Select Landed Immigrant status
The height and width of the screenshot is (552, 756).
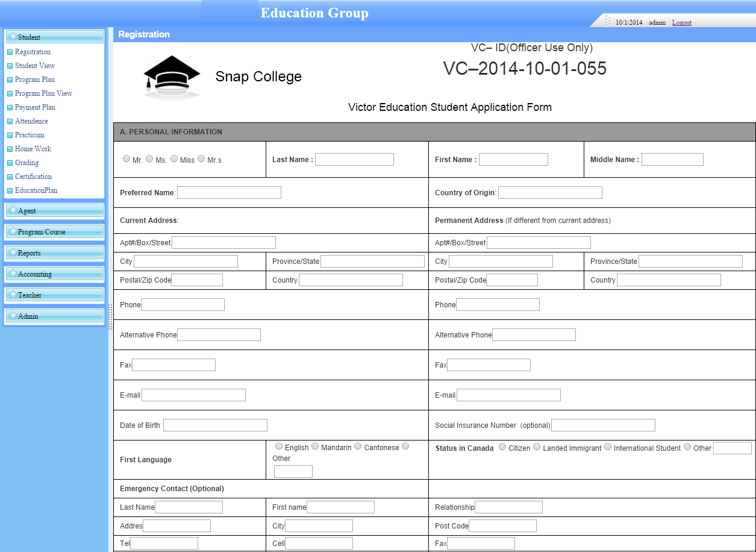(537, 447)
